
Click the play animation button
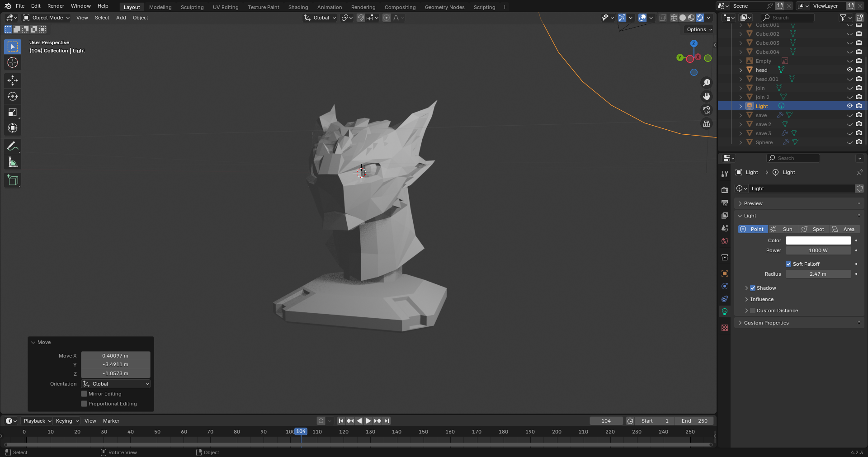368,421
